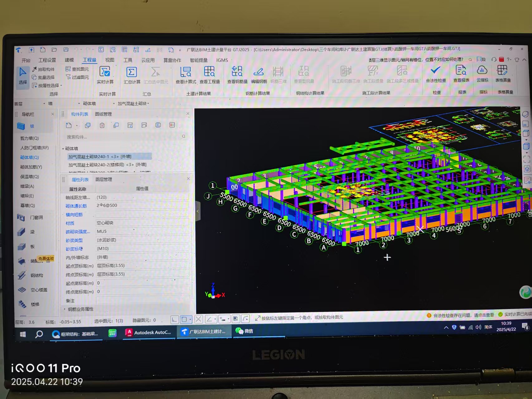The height and width of the screenshot is (399, 532).
Task: Click 实时计算 real-time calculate icon
Action: coord(105,75)
